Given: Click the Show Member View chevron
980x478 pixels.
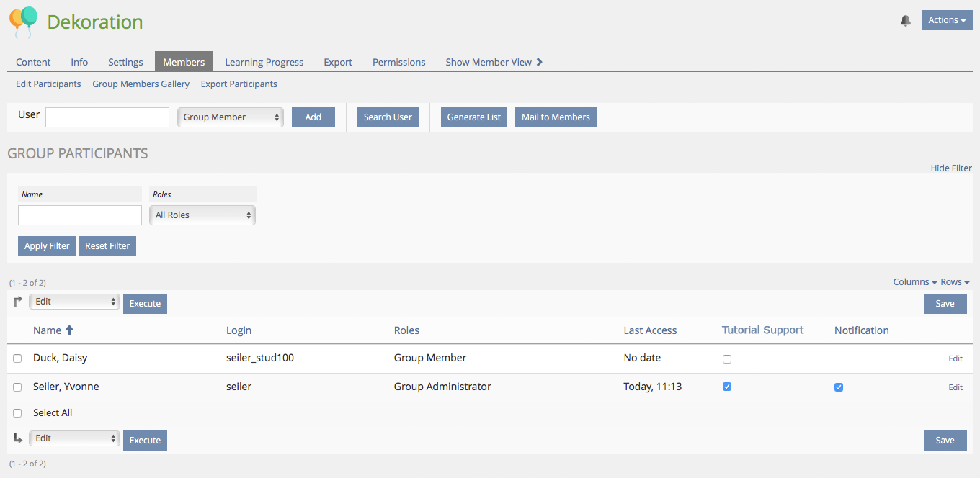Looking at the screenshot, I should point(540,62).
